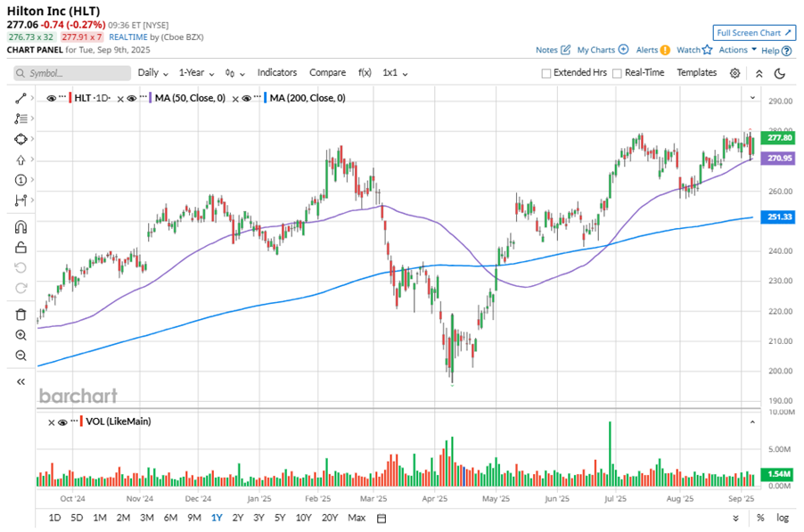Select the shapes drawing tool
This screenshot has width=804, height=532.
pos(21,139)
